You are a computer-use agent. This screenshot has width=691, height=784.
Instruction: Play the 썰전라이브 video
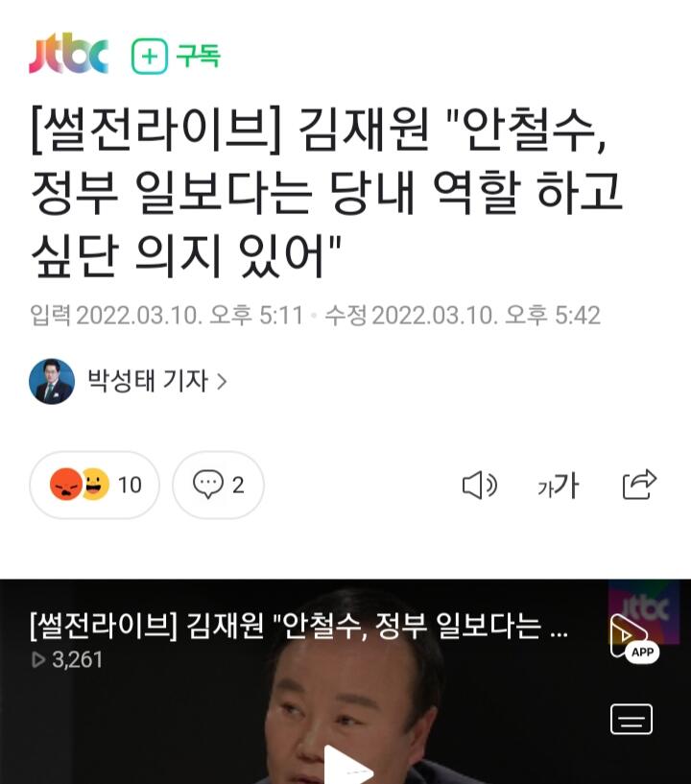coord(348,765)
